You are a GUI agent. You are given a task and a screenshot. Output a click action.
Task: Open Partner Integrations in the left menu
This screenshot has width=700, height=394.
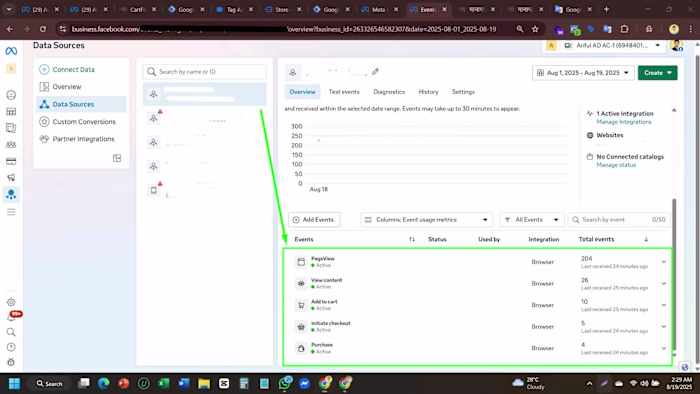pos(81,139)
